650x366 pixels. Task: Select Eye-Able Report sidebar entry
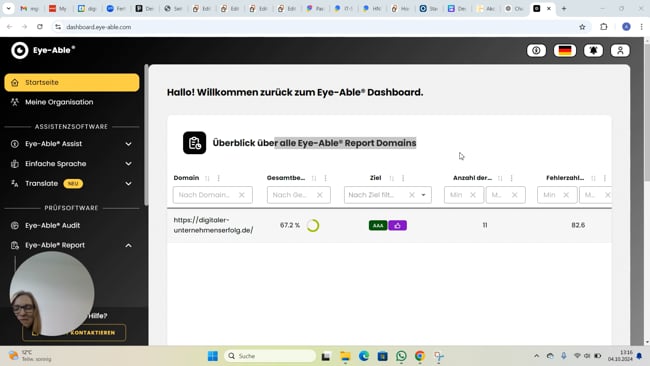point(54,245)
